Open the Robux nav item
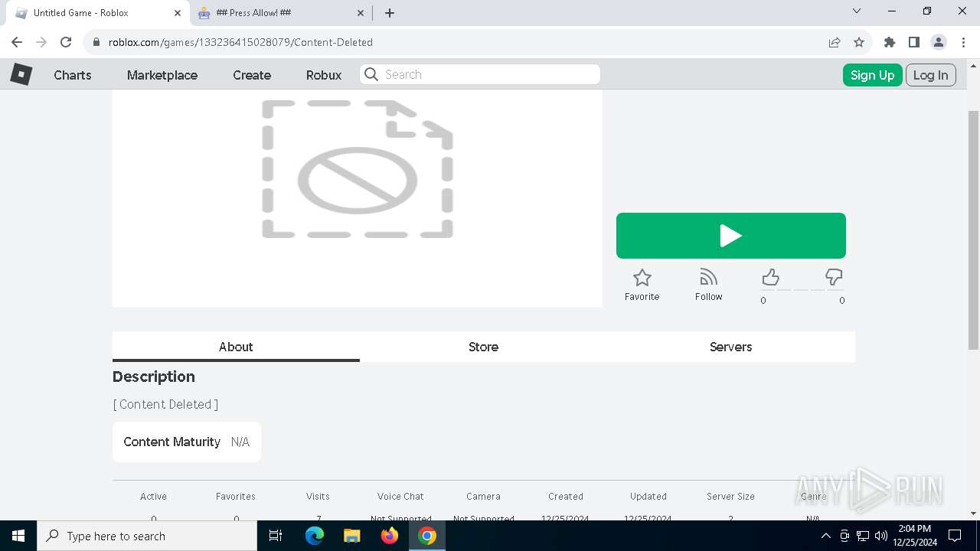Screen dimensions: 980x551 tap(324, 75)
